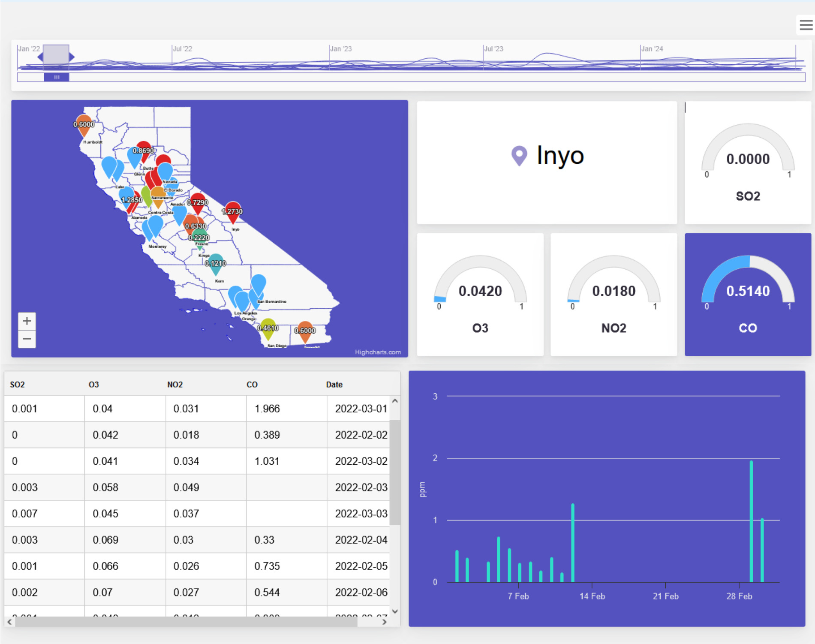Zoom in on the map
Viewport: 815px width, 644px height.
click(x=27, y=321)
